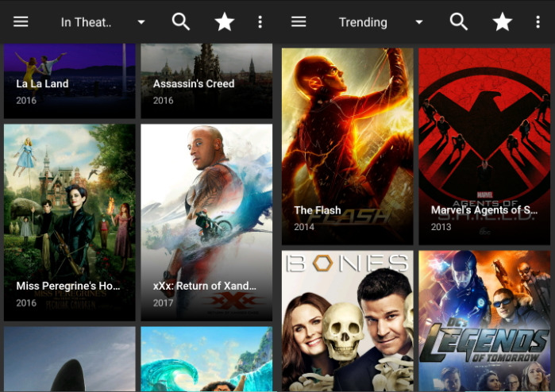Screen dimensions: 555x392
Task: Open Marvel's Agents of S.H.I.E.L.D. poster
Action: (x=484, y=147)
